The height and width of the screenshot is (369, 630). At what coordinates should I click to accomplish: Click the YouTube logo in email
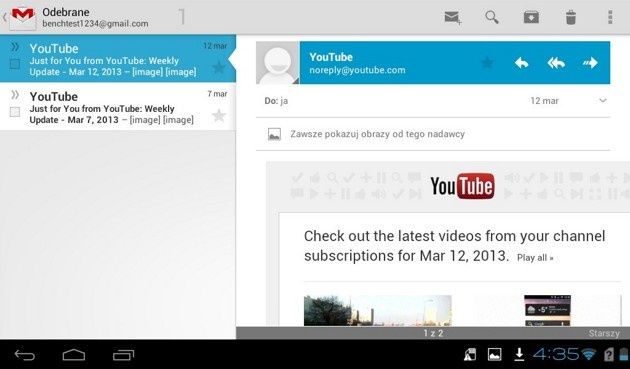coord(462,186)
